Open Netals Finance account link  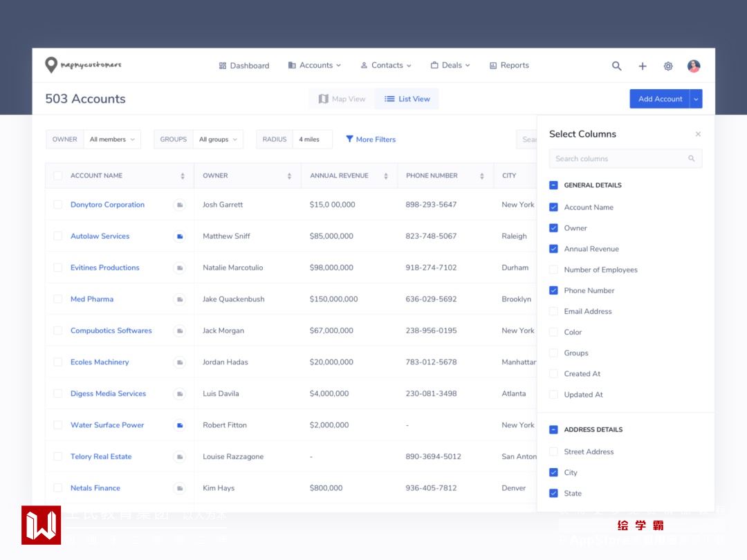coord(95,488)
